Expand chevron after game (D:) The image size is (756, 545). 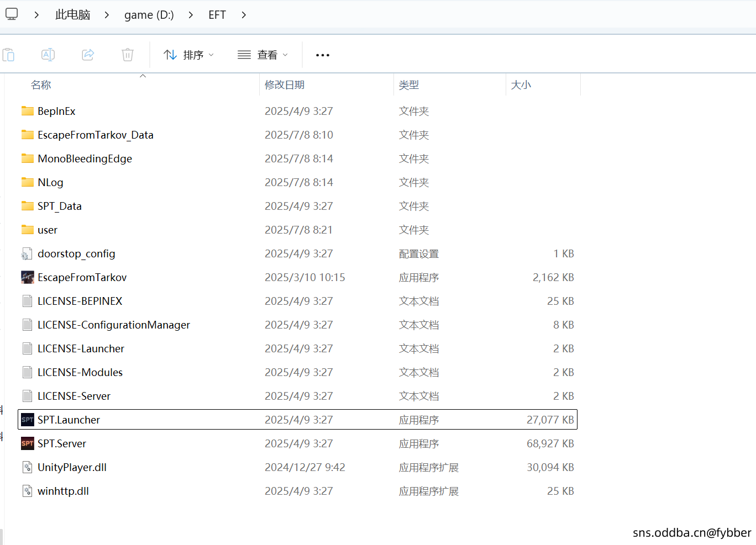click(191, 15)
